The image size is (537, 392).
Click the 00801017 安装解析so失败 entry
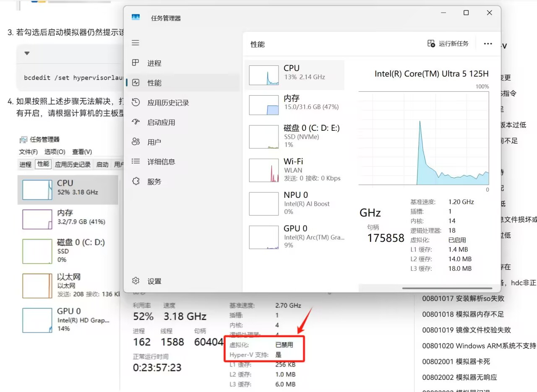pos(463,299)
